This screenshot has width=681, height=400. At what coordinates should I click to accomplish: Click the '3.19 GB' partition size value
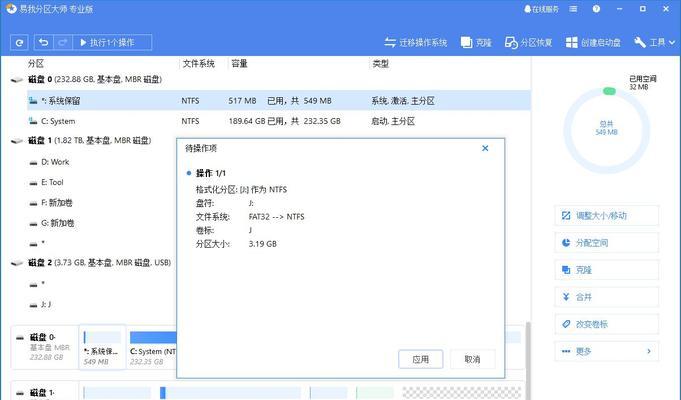point(262,244)
